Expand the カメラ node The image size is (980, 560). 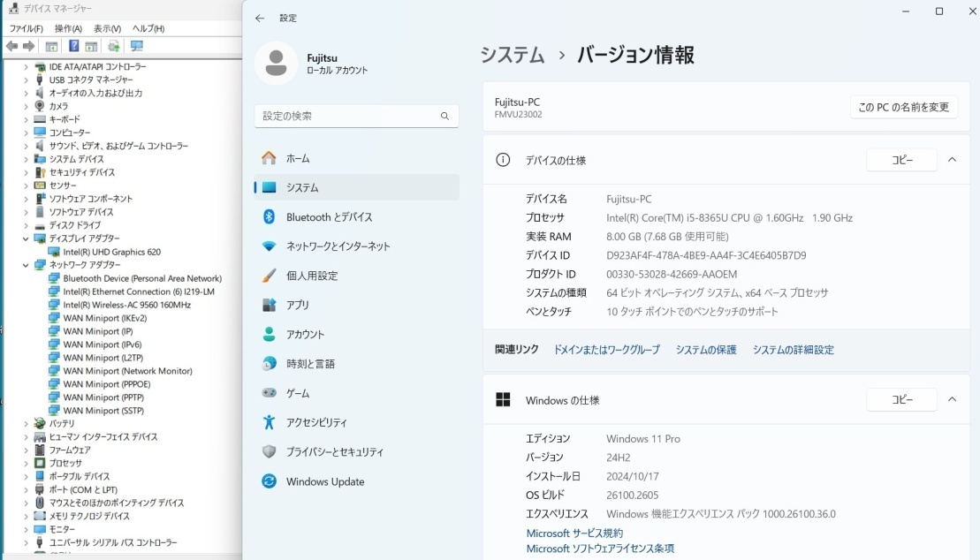26,106
